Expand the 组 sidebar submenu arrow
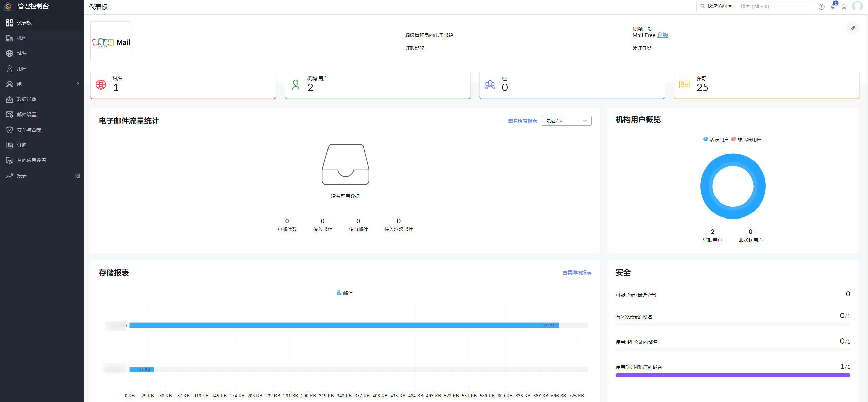 (78, 84)
